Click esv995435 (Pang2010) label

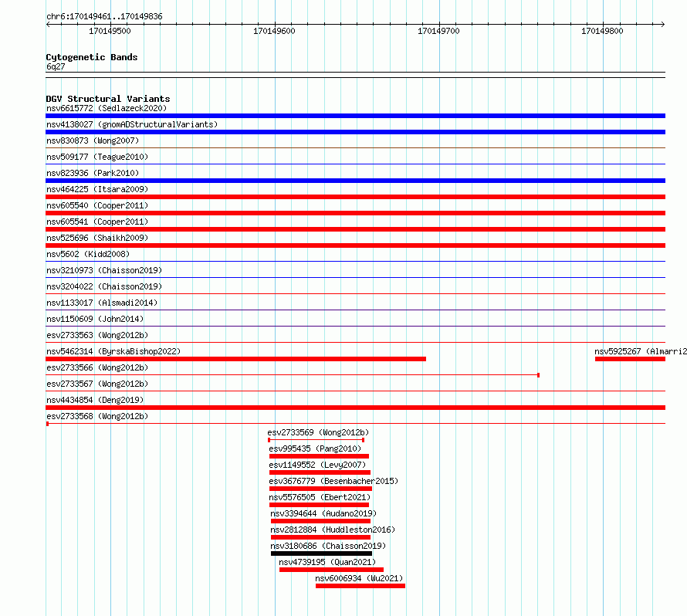(x=315, y=448)
